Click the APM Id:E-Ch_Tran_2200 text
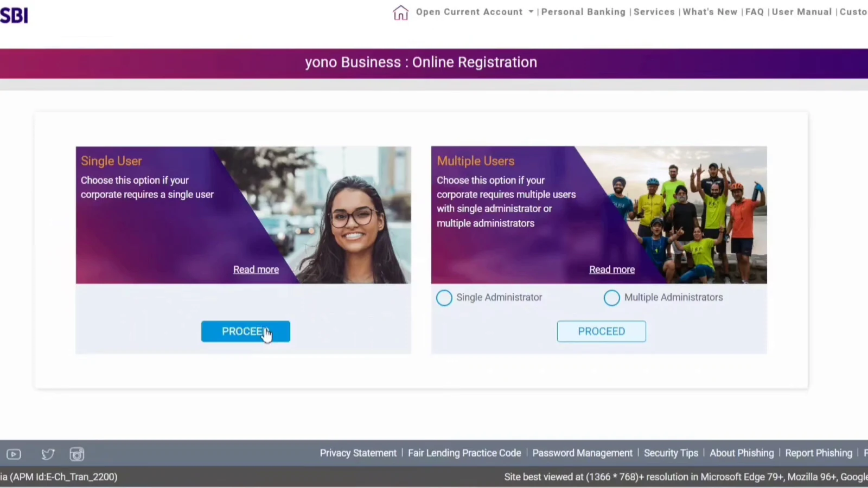The image size is (868, 488). point(63,477)
